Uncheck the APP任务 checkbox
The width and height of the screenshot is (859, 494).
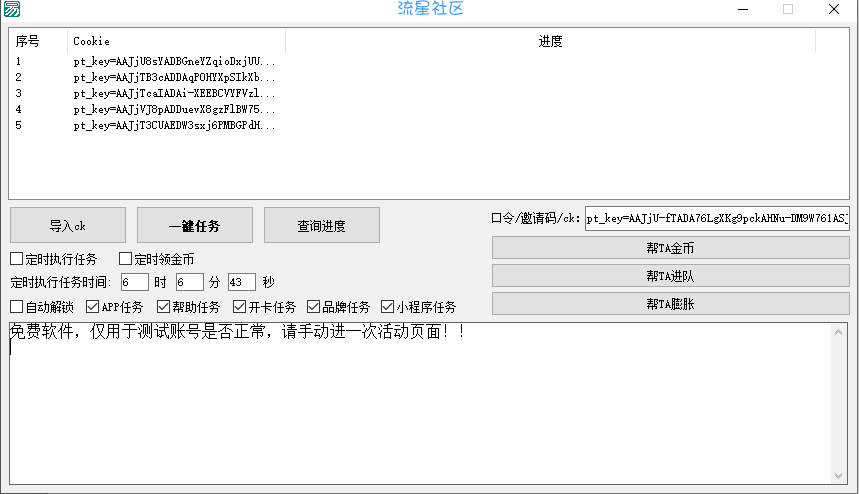click(x=93, y=307)
